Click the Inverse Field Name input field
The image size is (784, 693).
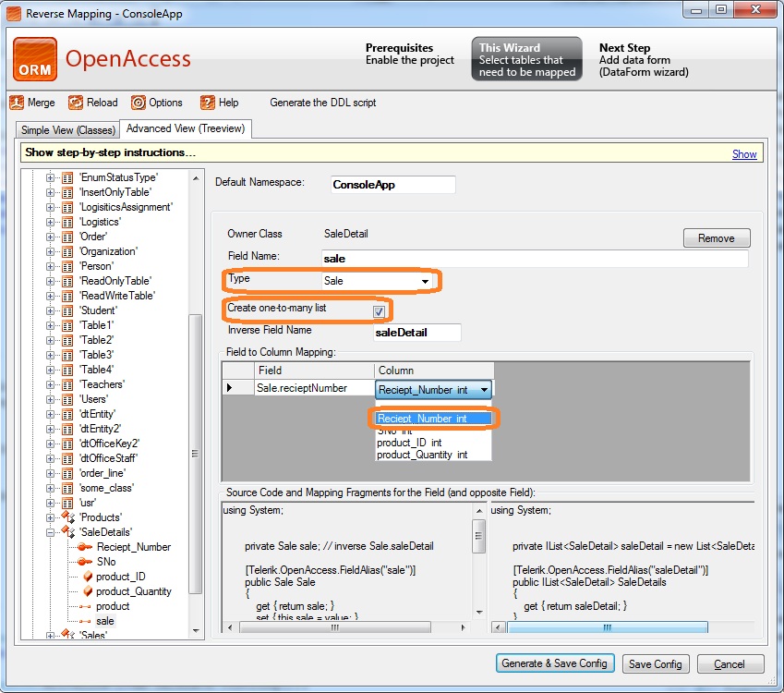coord(417,333)
